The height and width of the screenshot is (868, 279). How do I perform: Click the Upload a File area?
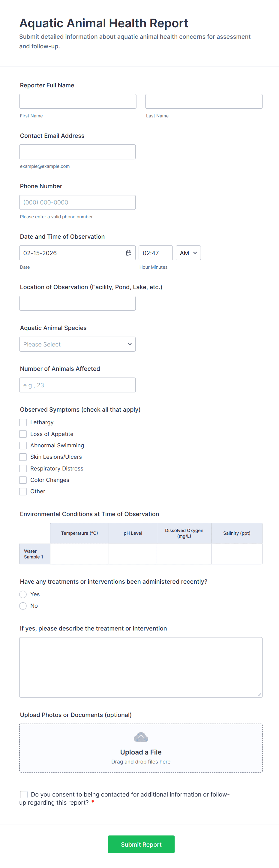141,752
